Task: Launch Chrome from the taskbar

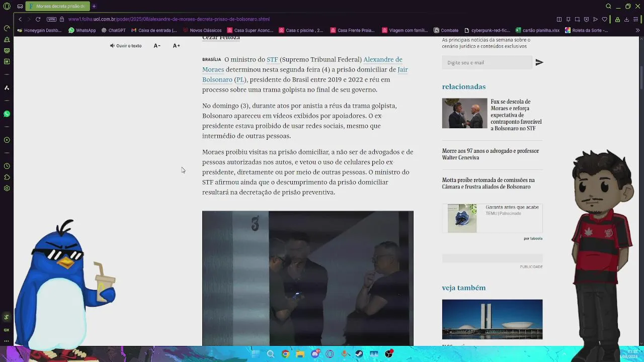Action: click(x=285, y=354)
